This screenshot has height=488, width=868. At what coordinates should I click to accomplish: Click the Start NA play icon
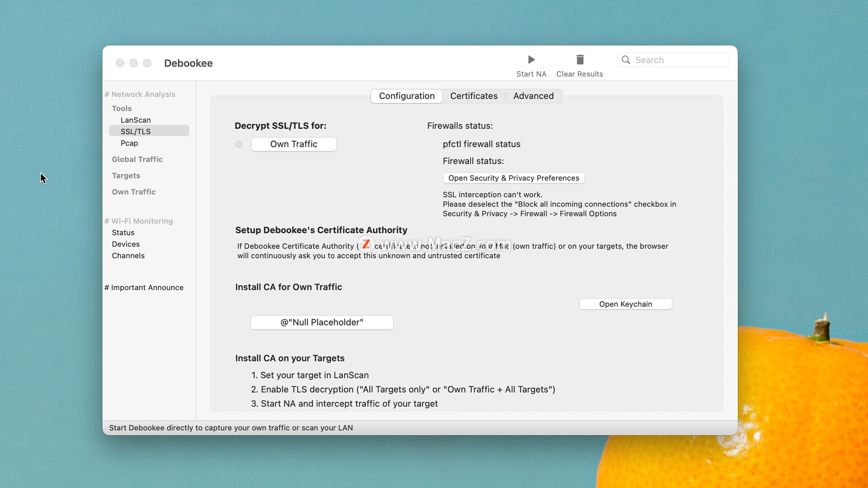(x=531, y=60)
